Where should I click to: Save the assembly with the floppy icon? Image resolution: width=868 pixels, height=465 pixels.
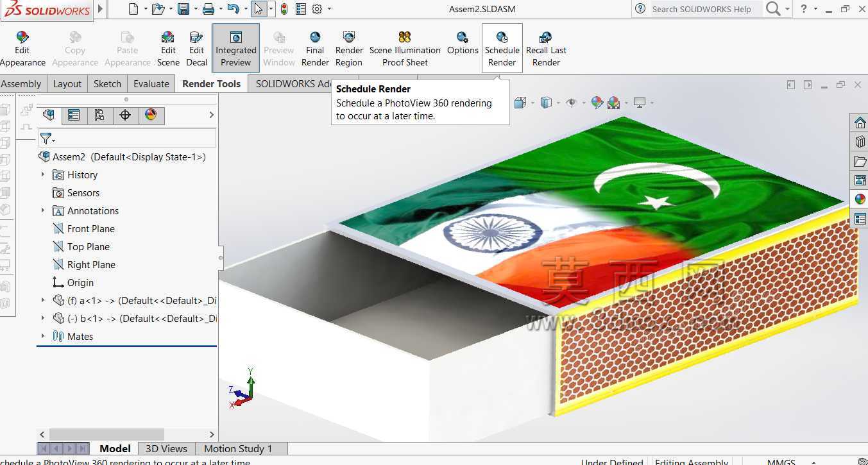tap(183, 9)
